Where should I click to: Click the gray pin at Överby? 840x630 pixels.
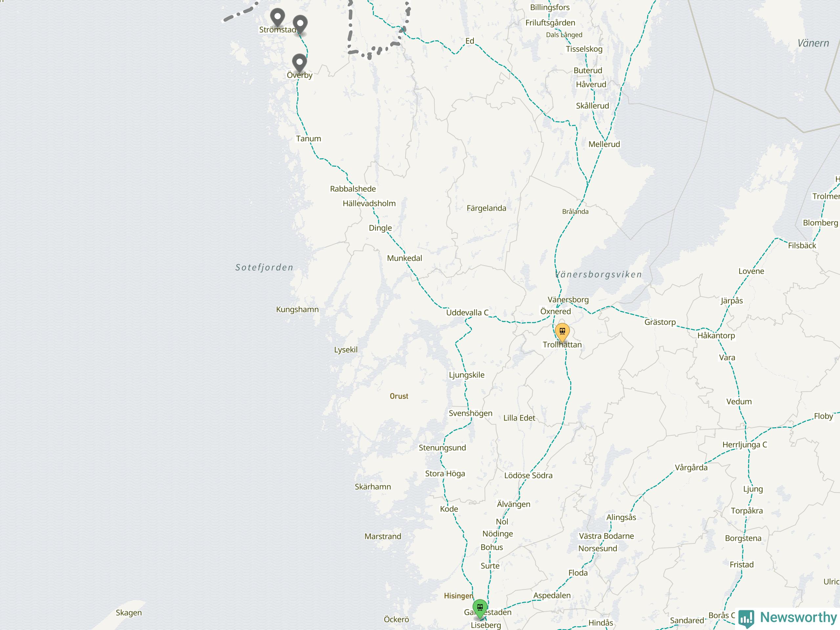click(x=299, y=63)
